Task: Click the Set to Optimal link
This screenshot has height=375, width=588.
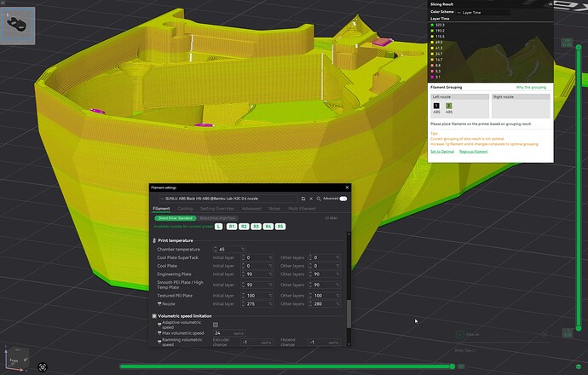Action: [442, 152]
